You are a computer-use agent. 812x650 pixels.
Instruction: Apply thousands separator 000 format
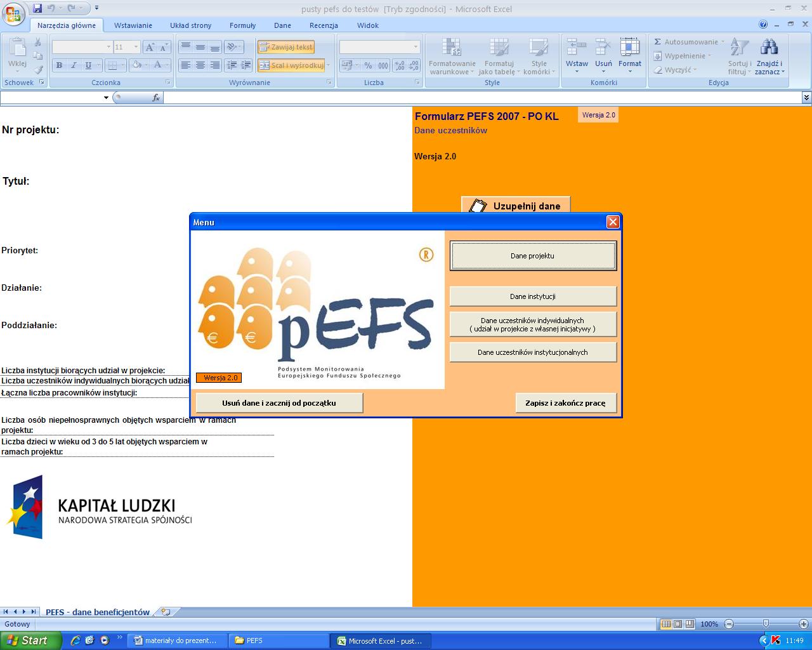(383, 65)
